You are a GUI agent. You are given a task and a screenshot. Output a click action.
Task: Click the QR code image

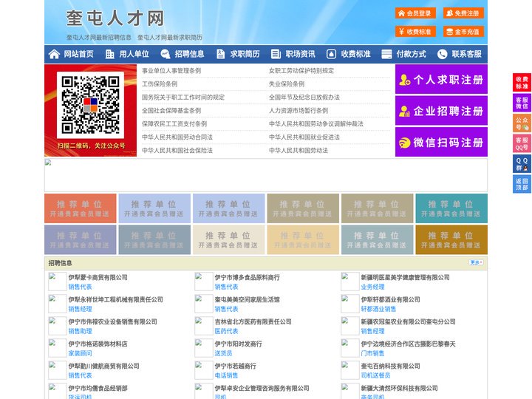pyautogui.click(x=90, y=105)
